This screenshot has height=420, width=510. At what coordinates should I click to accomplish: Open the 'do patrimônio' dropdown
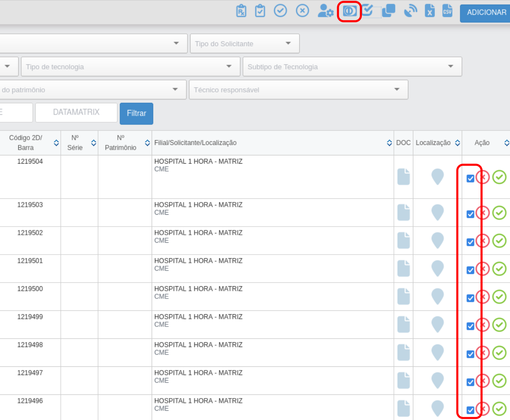click(93, 90)
